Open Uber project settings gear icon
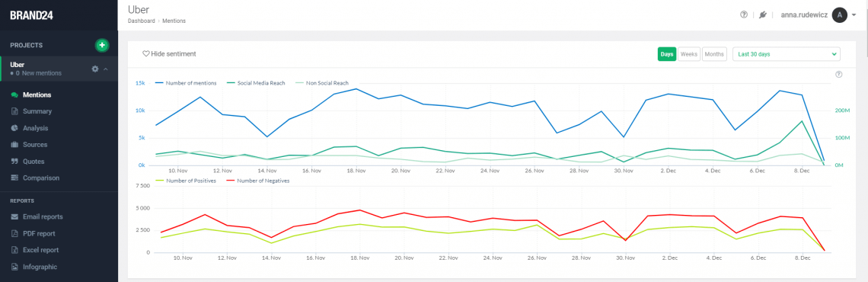This screenshot has height=282, width=868. [94, 69]
